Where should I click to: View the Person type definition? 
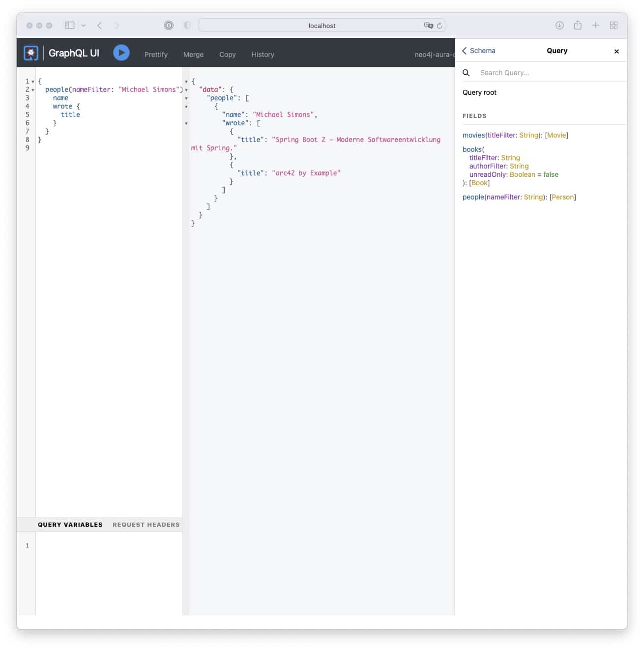point(563,197)
